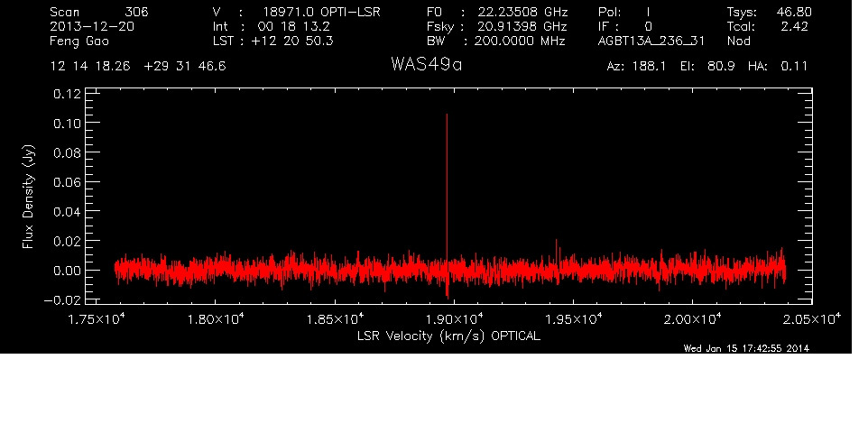Image resolution: width=868 pixels, height=442 pixels.
Task: Click the Flux Density (Jy) axis label
Action: click(28, 197)
